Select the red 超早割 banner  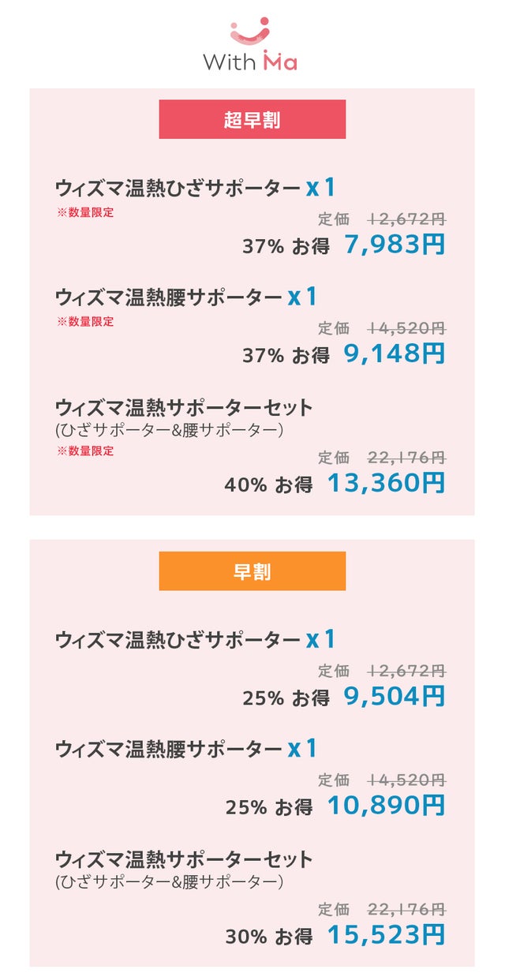pos(252,120)
